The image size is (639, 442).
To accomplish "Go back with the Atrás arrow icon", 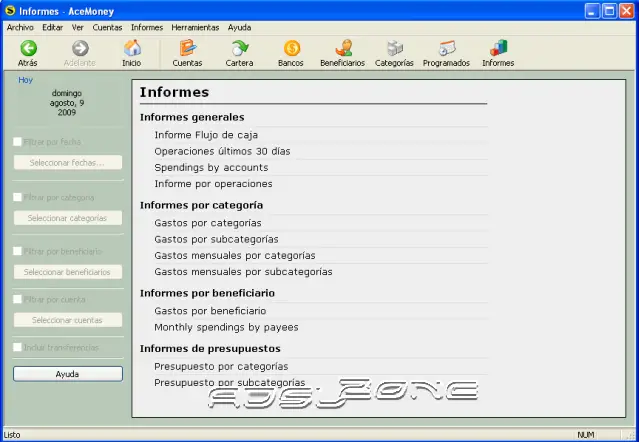I will pos(28,48).
